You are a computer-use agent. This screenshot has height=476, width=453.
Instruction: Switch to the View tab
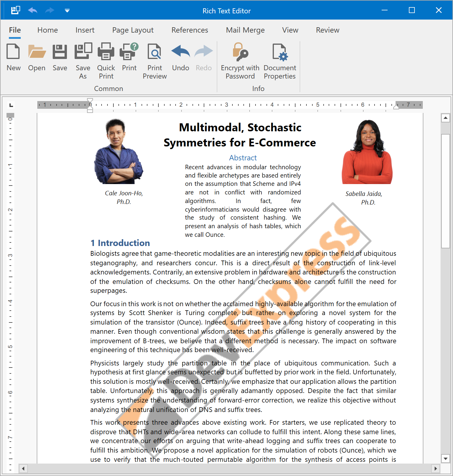pos(290,30)
